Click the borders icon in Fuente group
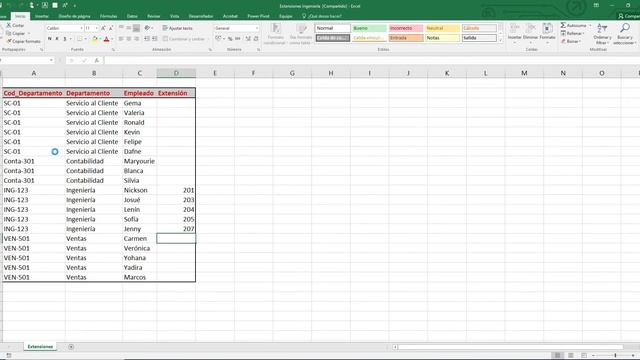 click(x=80, y=39)
